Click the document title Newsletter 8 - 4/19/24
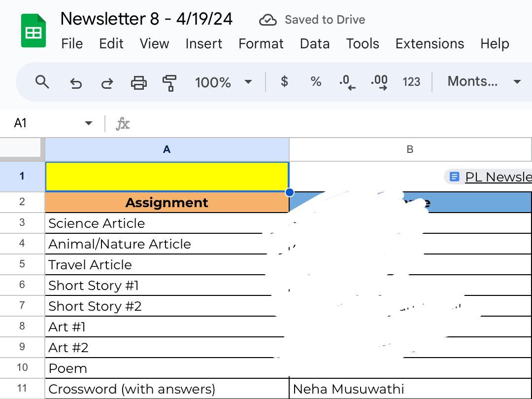This screenshot has height=399, width=532. tap(146, 19)
